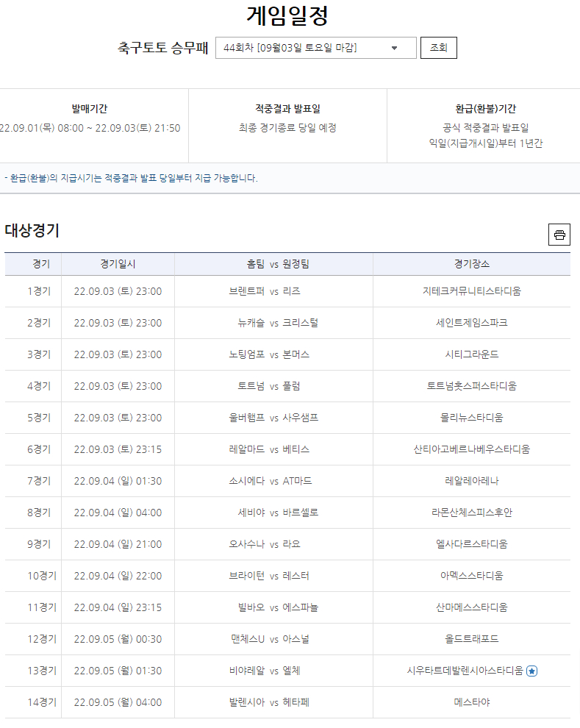
Task: Open the 44회차 round selection dropdown
Action: 315,48
